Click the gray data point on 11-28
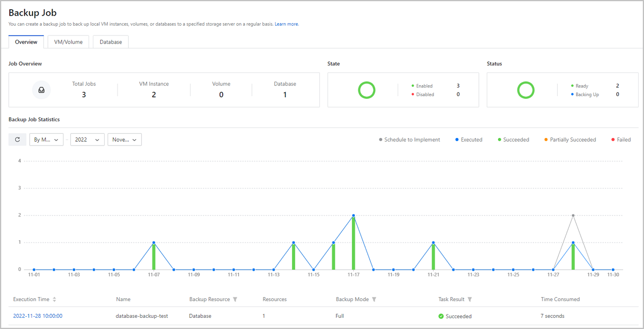 click(x=573, y=215)
